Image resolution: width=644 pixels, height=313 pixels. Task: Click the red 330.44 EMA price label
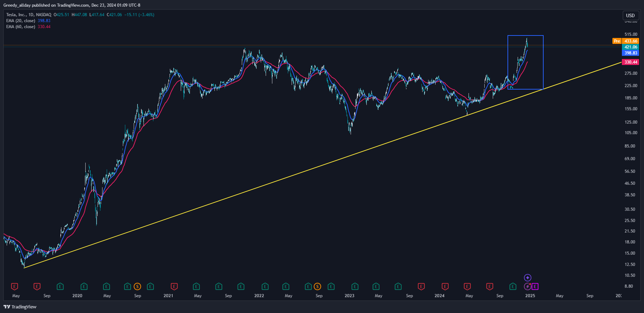(631, 62)
